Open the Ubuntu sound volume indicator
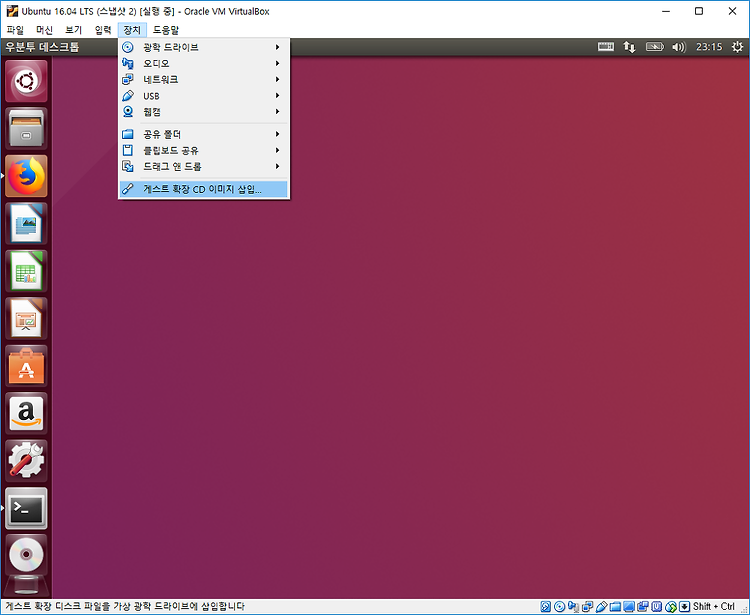Screen dimensions: 750x615 coord(679,47)
